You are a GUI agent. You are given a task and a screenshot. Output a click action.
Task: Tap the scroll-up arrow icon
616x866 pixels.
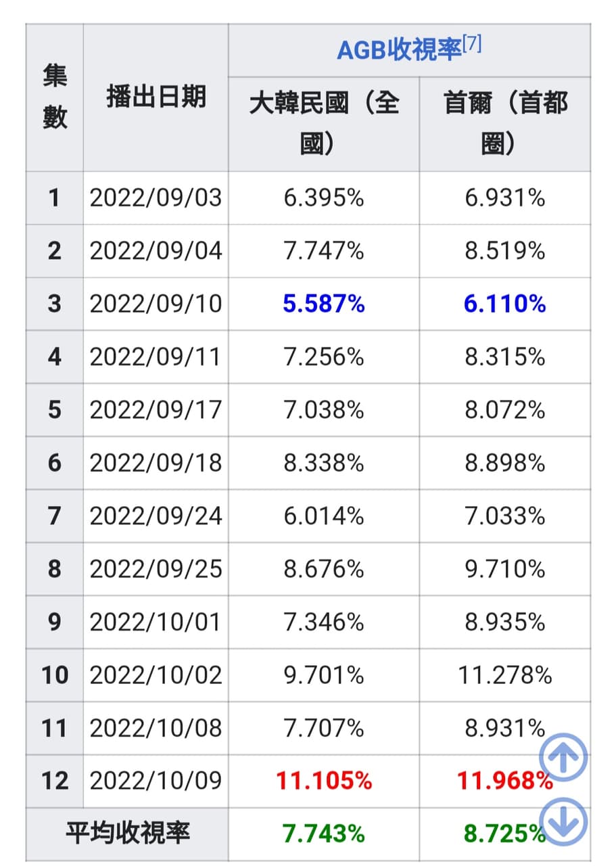pyautogui.click(x=563, y=756)
